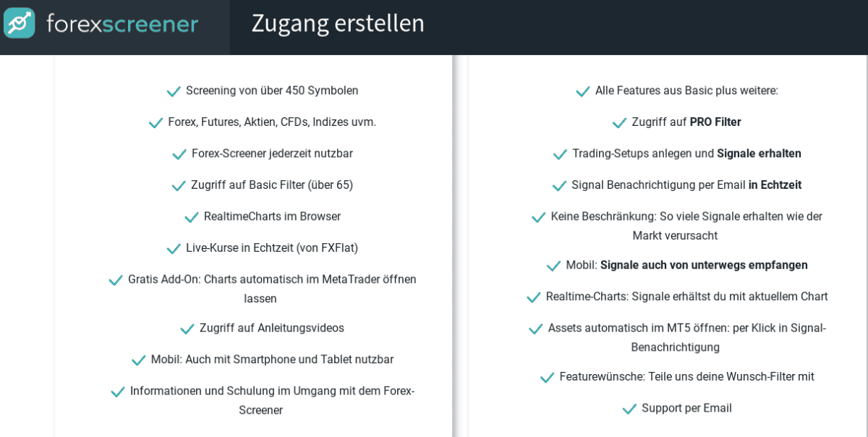Image resolution: width=868 pixels, height=437 pixels.
Task: Click the checkmark next to 'Support per Email'
Action: (x=628, y=407)
